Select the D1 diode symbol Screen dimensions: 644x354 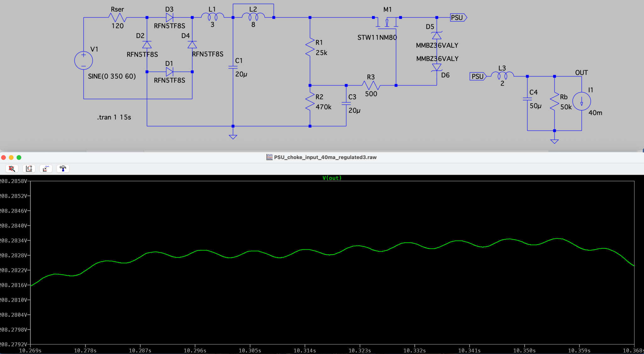(x=169, y=72)
